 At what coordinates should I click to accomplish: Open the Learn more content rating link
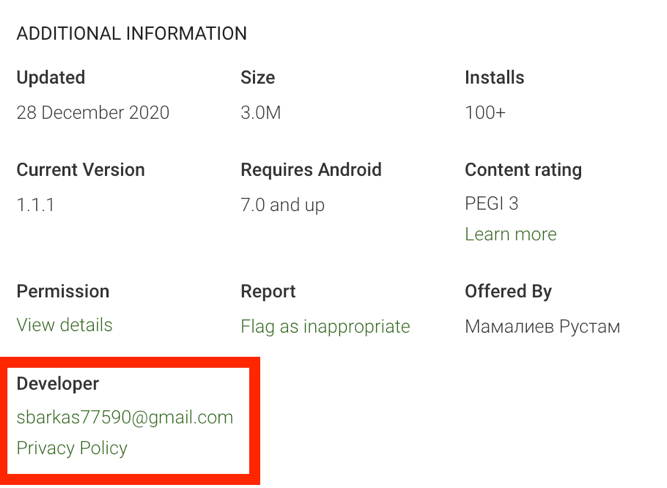click(510, 234)
